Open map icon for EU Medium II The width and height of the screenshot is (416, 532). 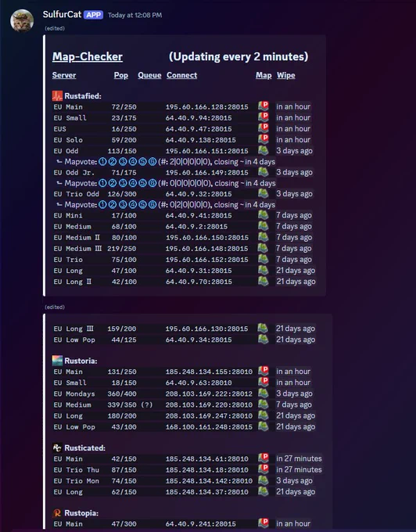[x=263, y=237]
